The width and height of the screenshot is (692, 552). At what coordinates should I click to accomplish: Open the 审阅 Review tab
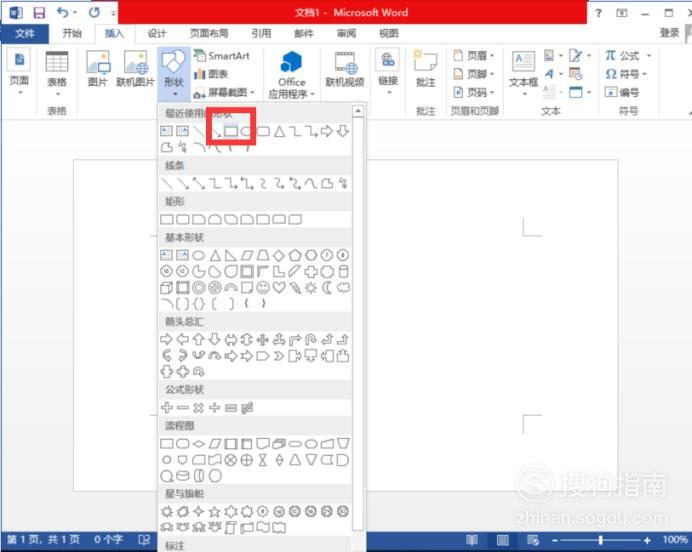click(x=346, y=33)
